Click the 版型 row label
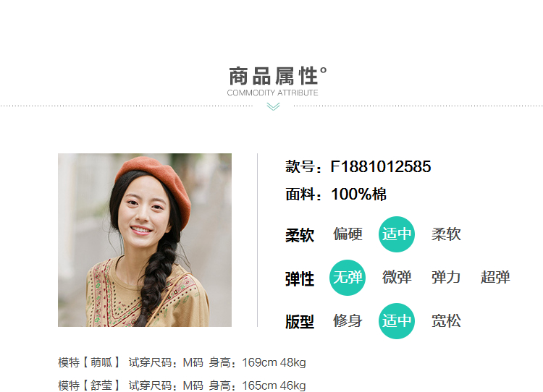Image resolution: width=543 pixels, height=392 pixels. click(300, 322)
